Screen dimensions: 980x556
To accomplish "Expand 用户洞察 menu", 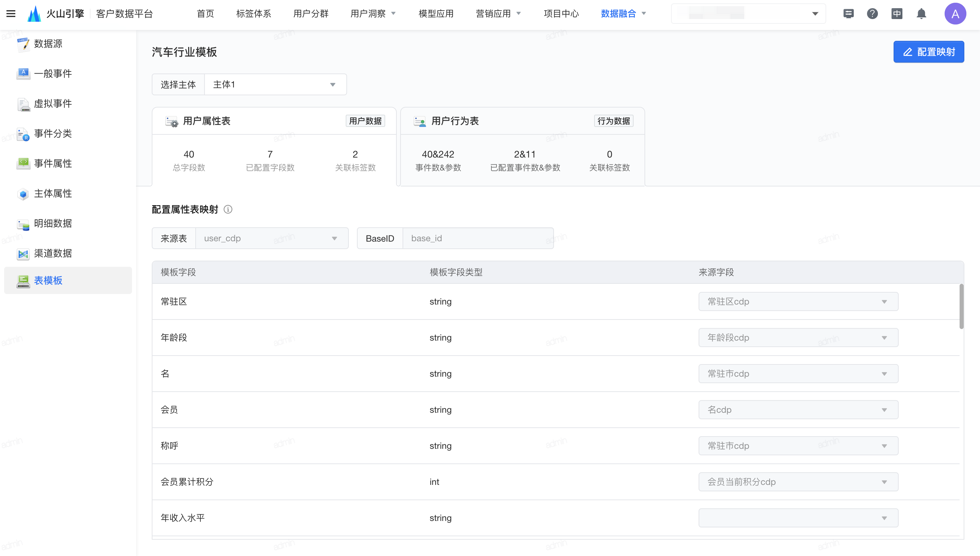I will pyautogui.click(x=373, y=14).
